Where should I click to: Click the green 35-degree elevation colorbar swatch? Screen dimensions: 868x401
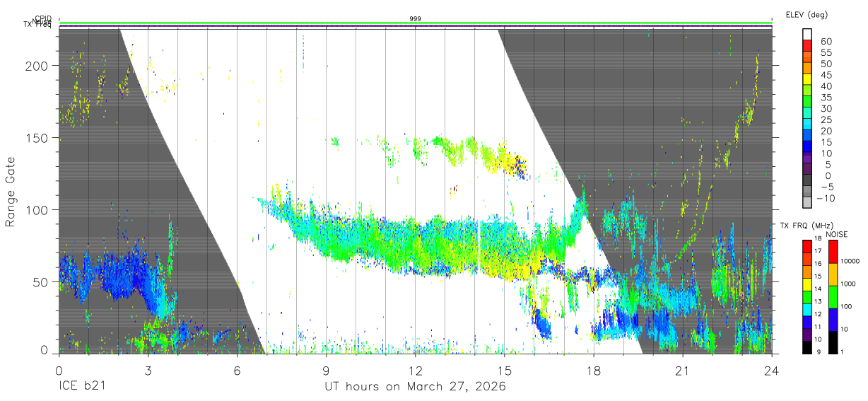(x=807, y=103)
